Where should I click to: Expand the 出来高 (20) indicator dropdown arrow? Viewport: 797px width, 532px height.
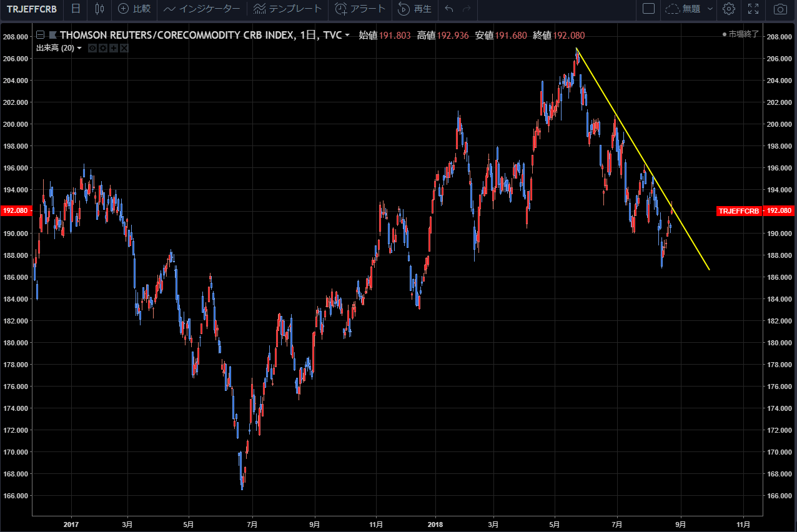click(x=80, y=48)
